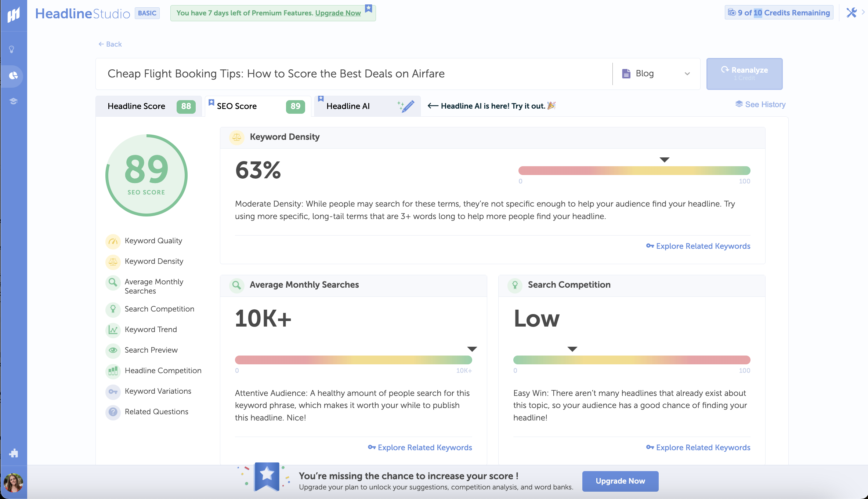The image size is (868, 499).
Task: Click the Keyword Density score marker triangle
Action: click(x=664, y=160)
